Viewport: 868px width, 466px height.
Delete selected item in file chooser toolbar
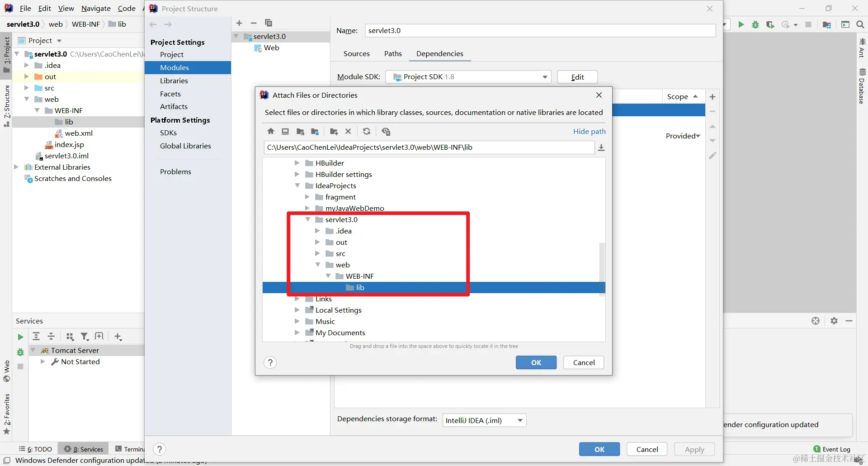click(348, 131)
